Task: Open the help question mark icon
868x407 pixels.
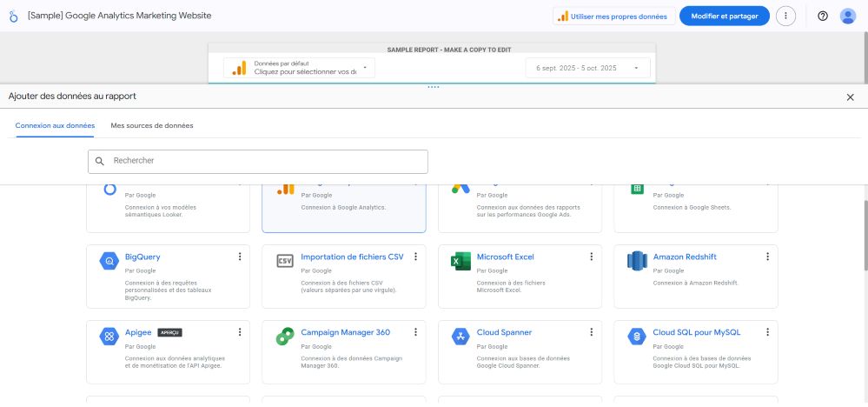Action: click(x=823, y=16)
